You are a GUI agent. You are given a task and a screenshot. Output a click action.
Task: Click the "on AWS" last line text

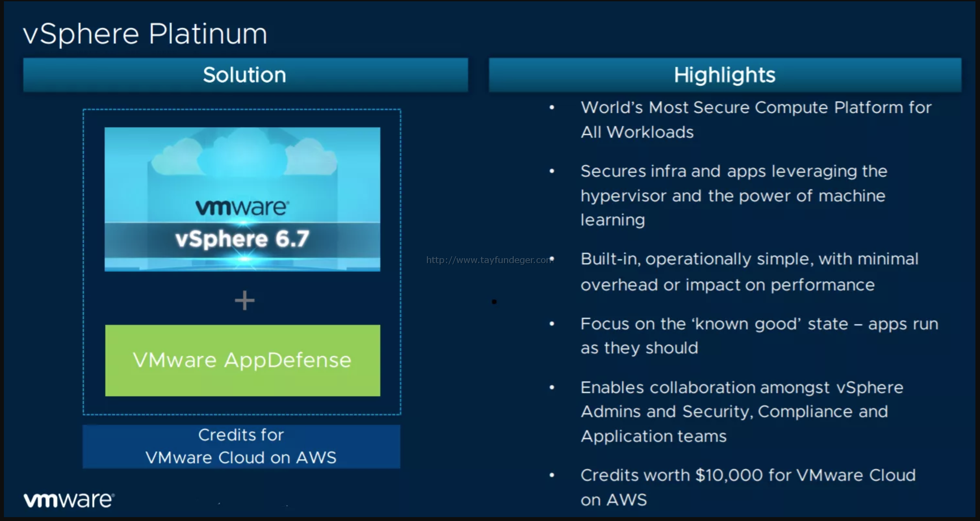[x=614, y=500]
